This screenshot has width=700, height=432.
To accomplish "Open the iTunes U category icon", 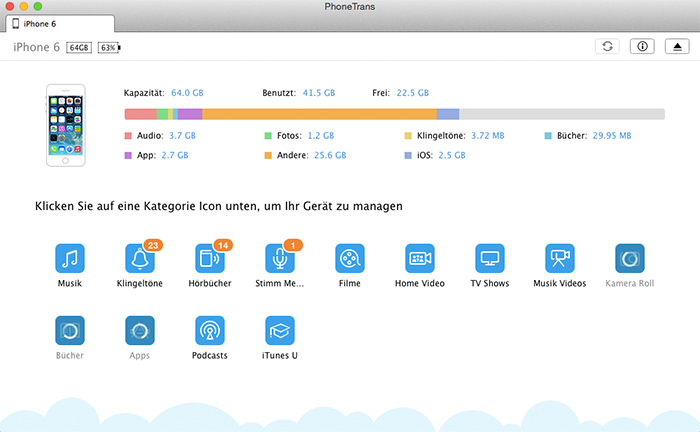I will [280, 330].
